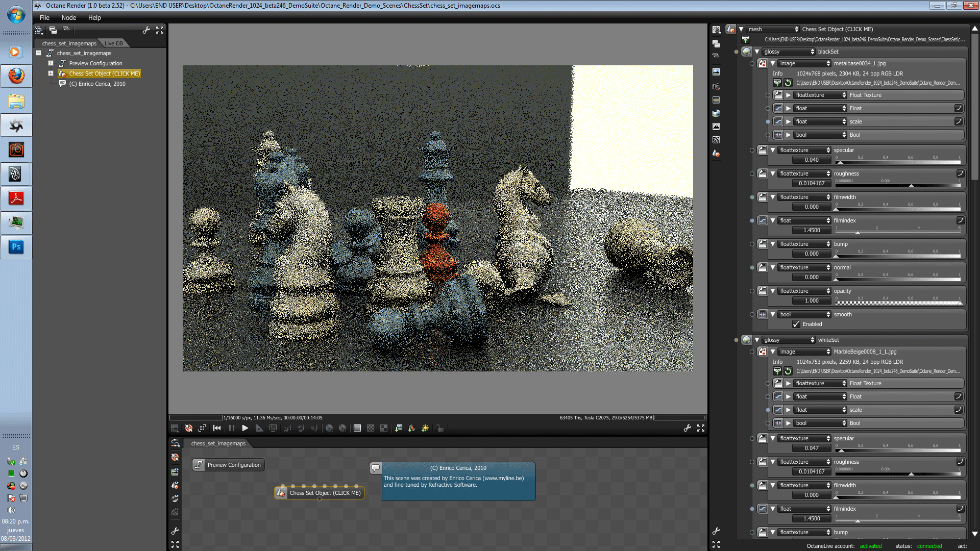980x551 pixels.
Task: Toggle round button beside blackSet specular
Action: click(x=752, y=151)
